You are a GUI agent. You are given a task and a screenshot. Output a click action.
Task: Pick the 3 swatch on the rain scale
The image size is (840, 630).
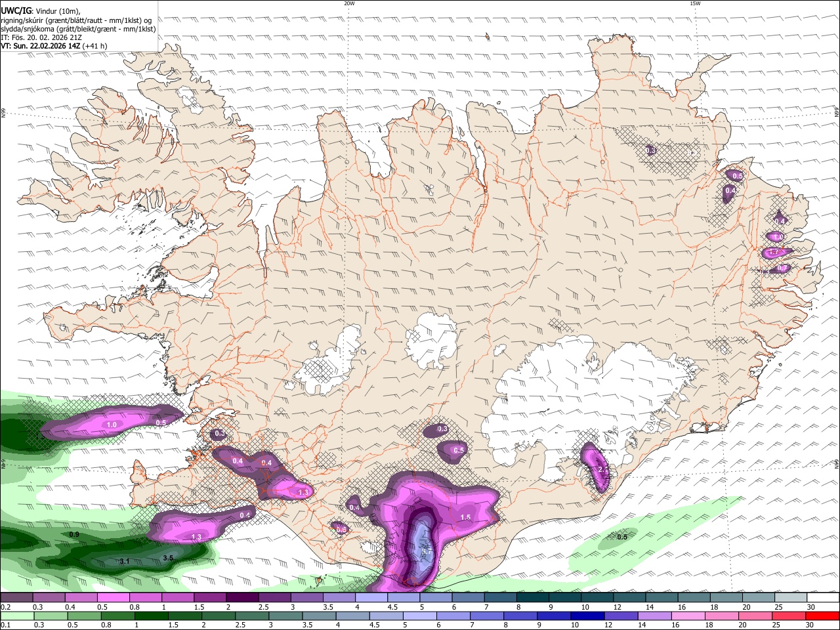click(x=285, y=616)
